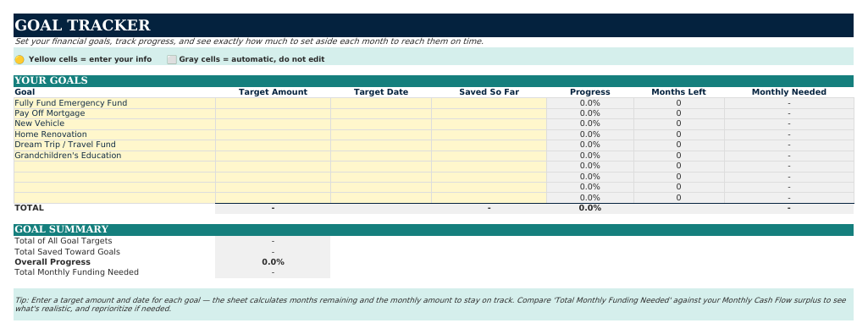The image size is (868, 334).
Task: Click Progress value for Fully Fund Emergency Fund
Action: [590, 103]
